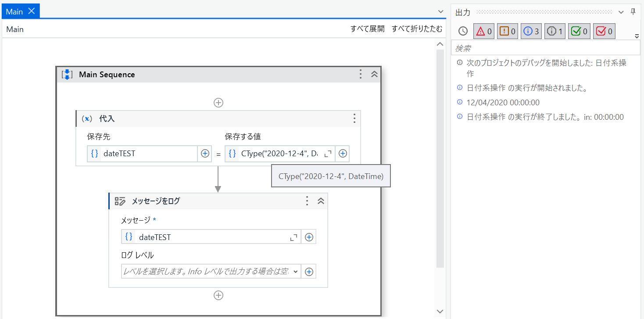Click the dateTEST field in 保存先
This screenshot has width=644, height=319.
(143, 154)
